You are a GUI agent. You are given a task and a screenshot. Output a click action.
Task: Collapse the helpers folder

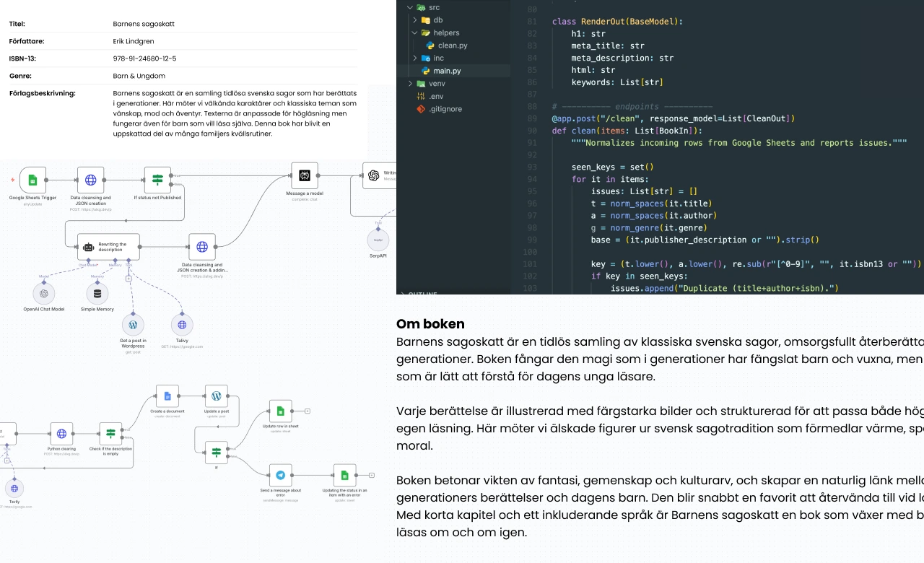[x=415, y=32]
